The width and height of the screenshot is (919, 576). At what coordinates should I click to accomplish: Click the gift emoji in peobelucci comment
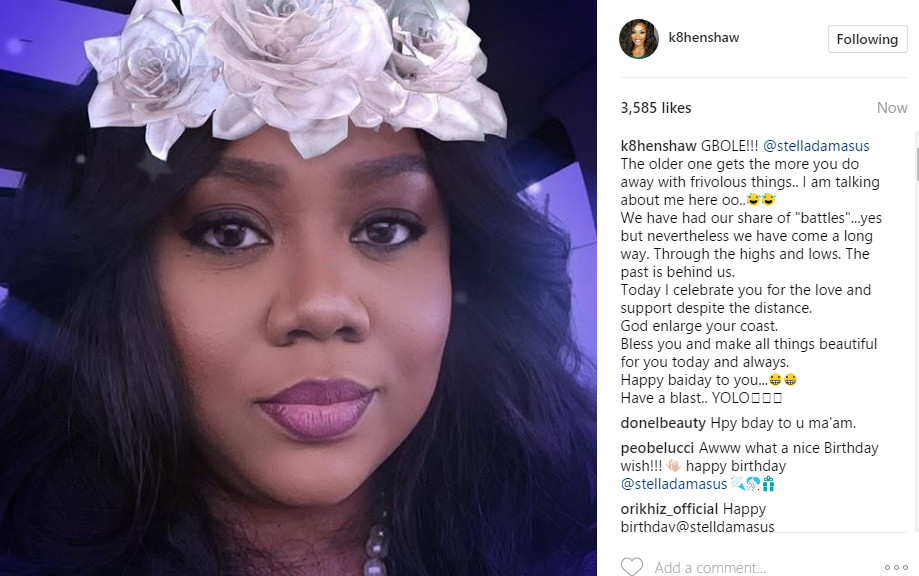(768, 483)
